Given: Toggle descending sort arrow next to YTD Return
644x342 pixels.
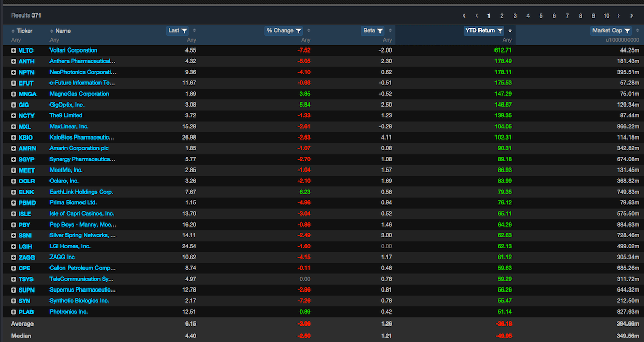Looking at the screenshot, I should coord(510,31).
